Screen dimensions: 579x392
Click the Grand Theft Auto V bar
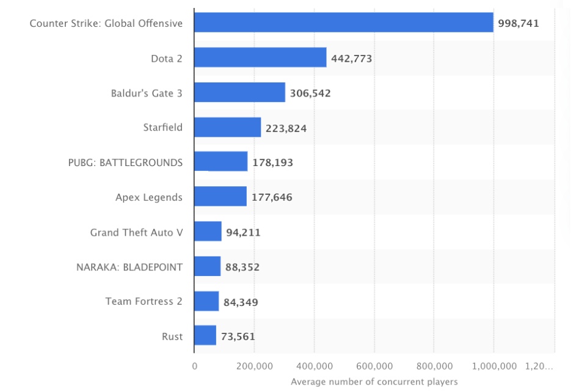(208, 231)
